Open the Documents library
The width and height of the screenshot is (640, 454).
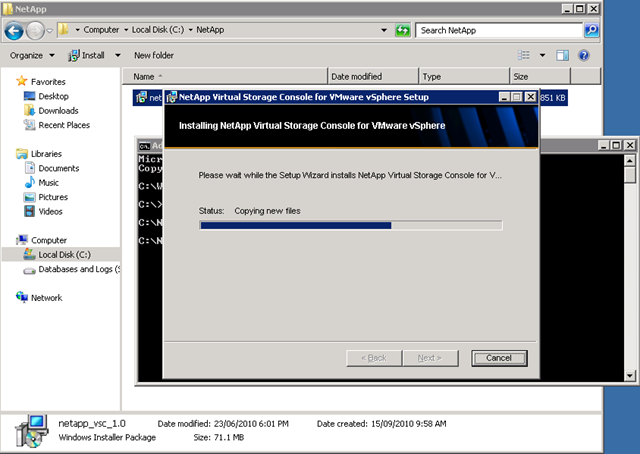(59, 168)
